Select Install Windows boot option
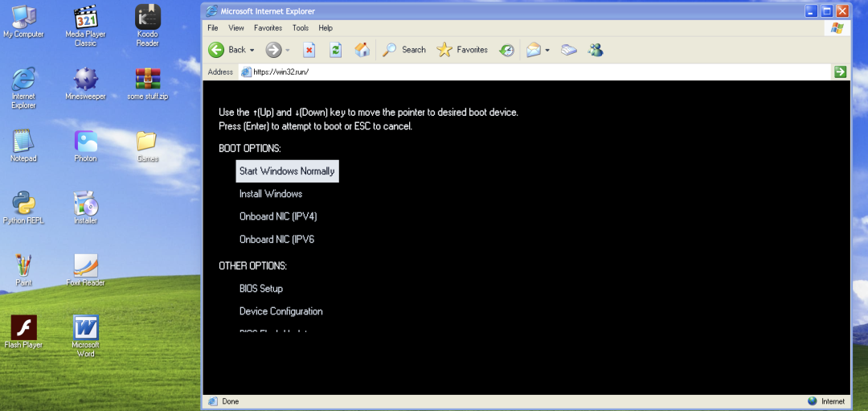This screenshot has width=868, height=411. [271, 194]
